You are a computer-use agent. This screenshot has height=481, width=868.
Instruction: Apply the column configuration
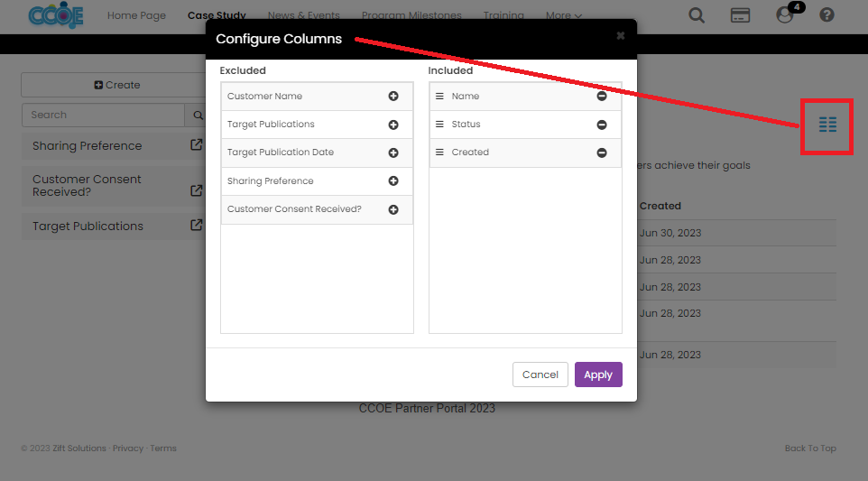(597, 375)
